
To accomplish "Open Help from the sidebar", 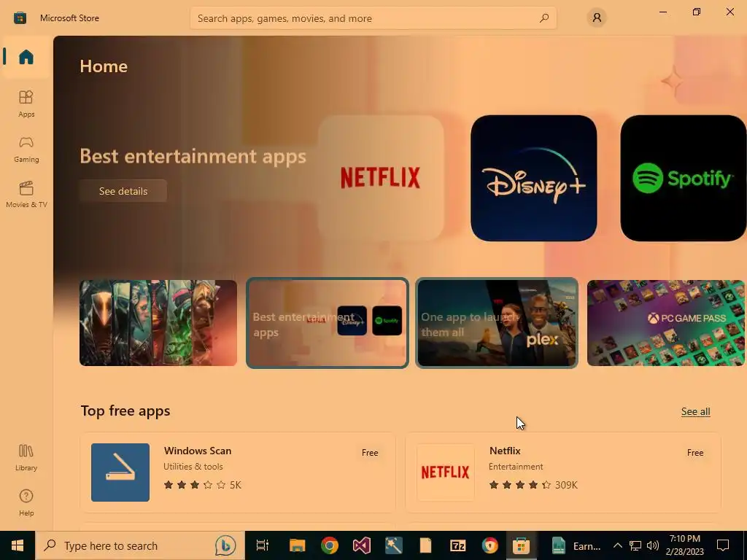I will (x=26, y=503).
